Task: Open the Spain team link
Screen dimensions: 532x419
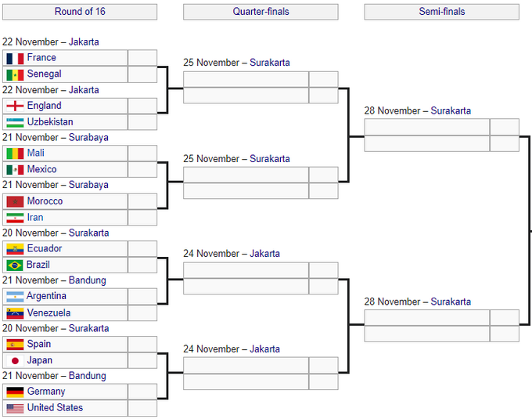Action: click(39, 345)
